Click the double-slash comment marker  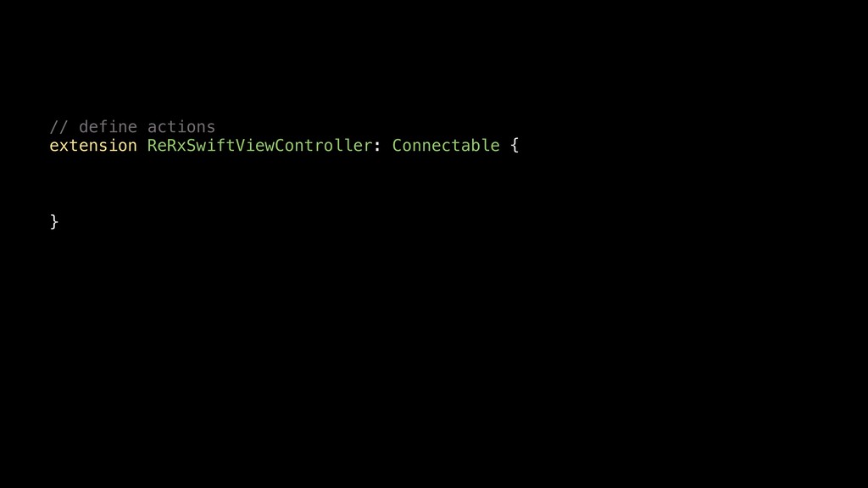point(58,127)
